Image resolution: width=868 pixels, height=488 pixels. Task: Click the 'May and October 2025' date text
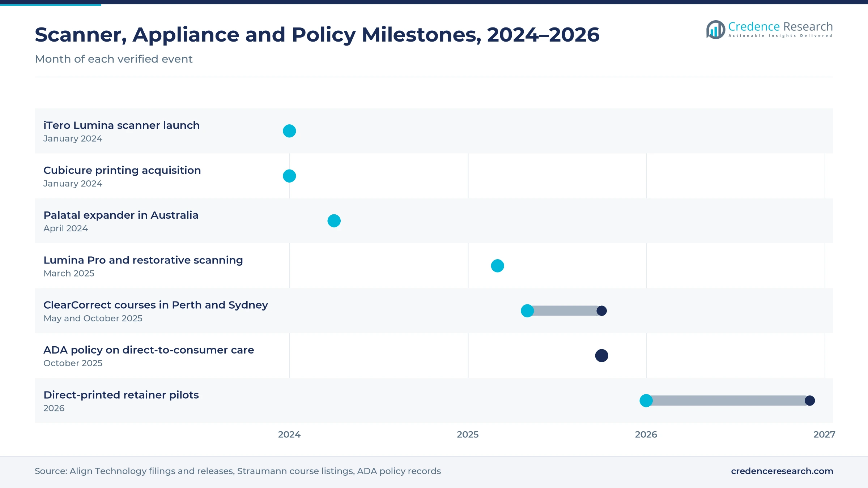[x=93, y=318]
